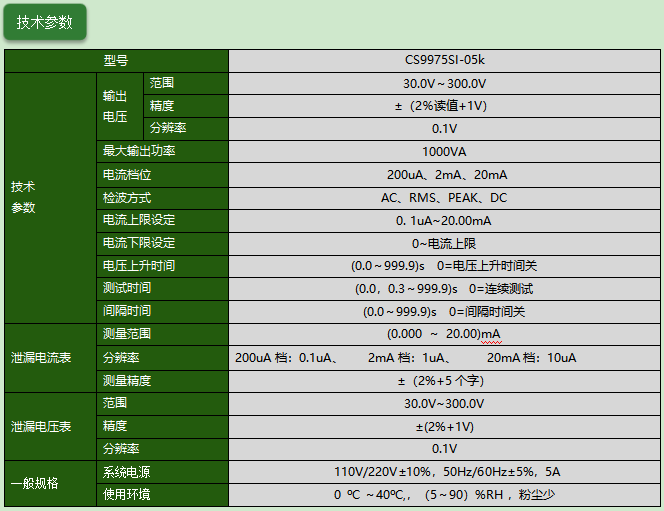This screenshot has height=511, width=664.
Task: Select the 0=连续测试 value cell
Action: pos(444,289)
